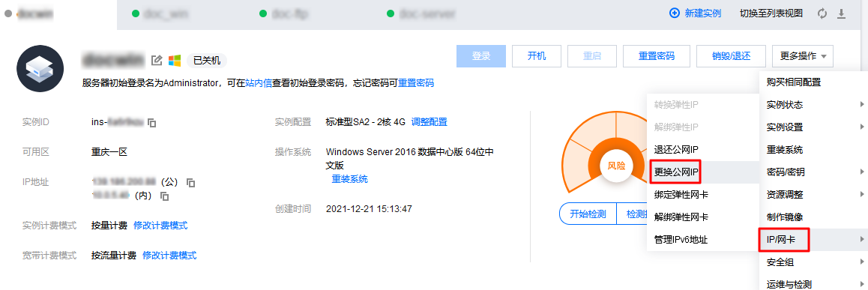Viewport: 868px width, 290px height.
Task: Expand the 实例设置 submenu
Action: [812, 127]
